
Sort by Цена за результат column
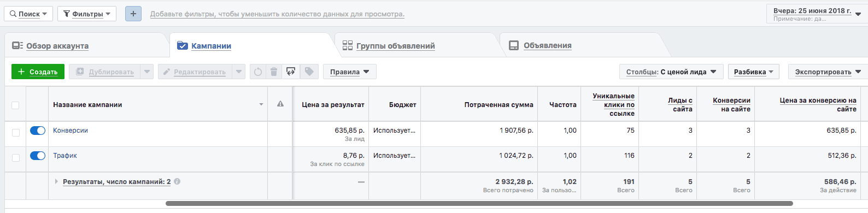pos(333,104)
